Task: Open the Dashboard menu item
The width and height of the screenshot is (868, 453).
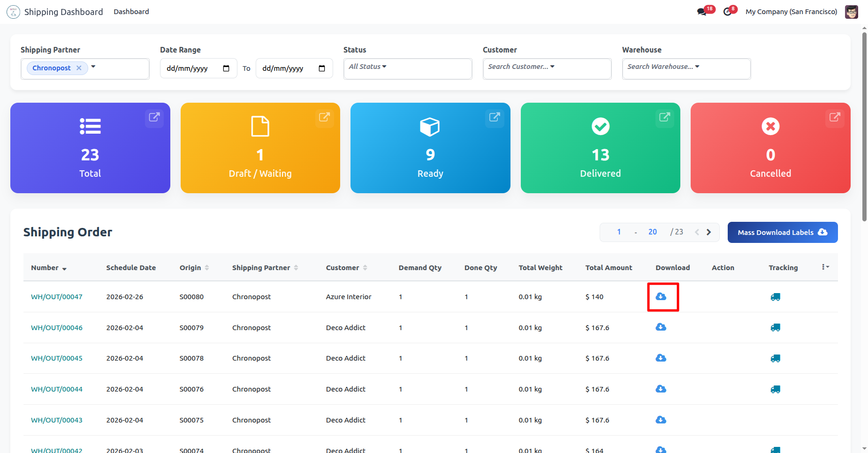Action: coord(131,12)
